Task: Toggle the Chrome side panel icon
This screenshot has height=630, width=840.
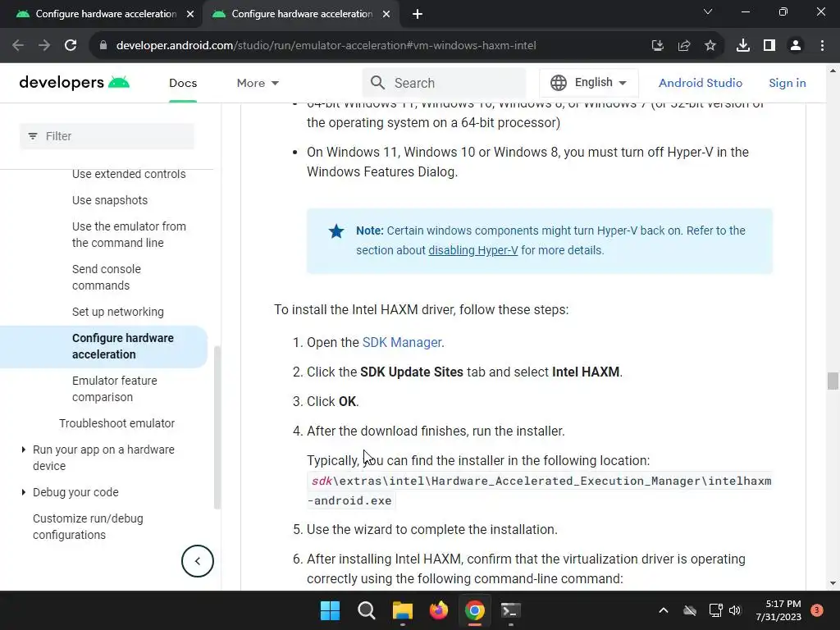Action: [x=769, y=46]
